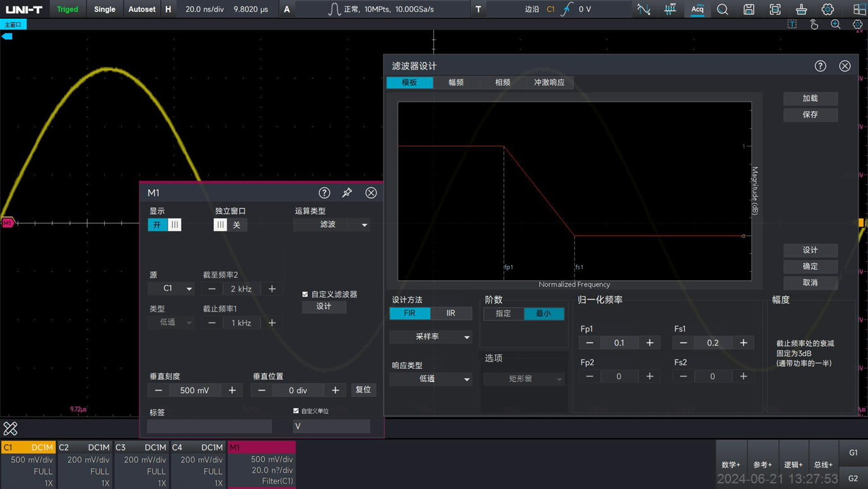Switch to the magnitude response tab
Screen dimensions: 868x489
click(456, 83)
